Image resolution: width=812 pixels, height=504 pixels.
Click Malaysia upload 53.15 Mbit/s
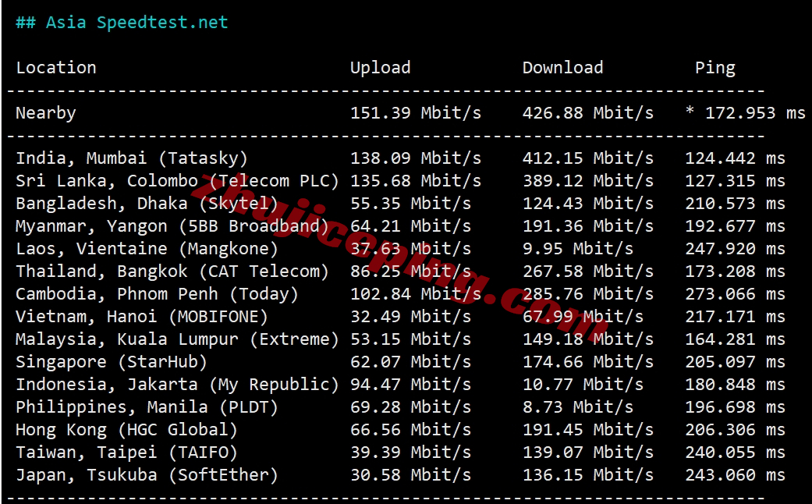[410, 339]
